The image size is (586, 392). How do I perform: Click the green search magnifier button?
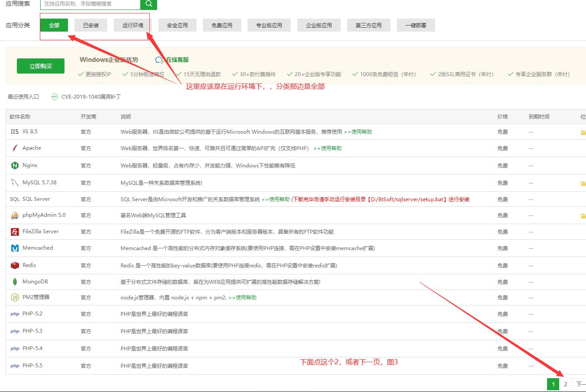tap(148, 4)
